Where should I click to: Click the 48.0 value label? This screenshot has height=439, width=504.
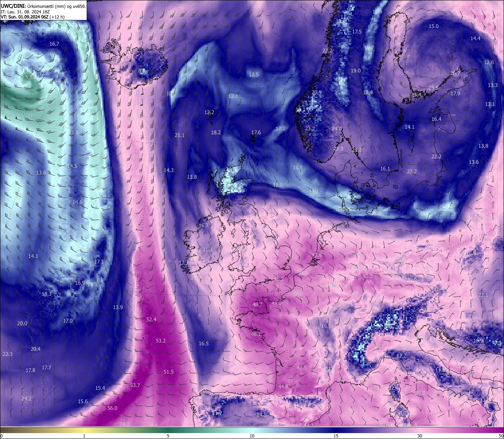[x=277, y=303]
